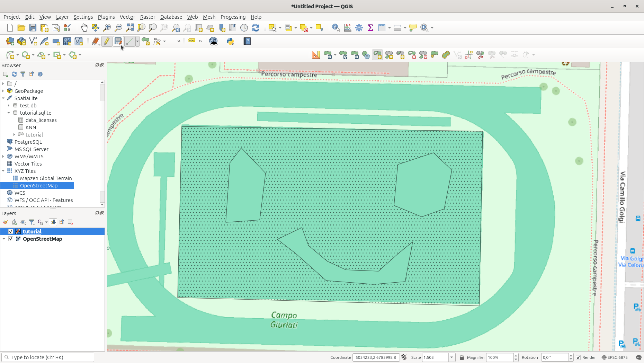Open the Scale dropdown
Image resolution: width=644 pixels, height=363 pixels.
point(451,357)
